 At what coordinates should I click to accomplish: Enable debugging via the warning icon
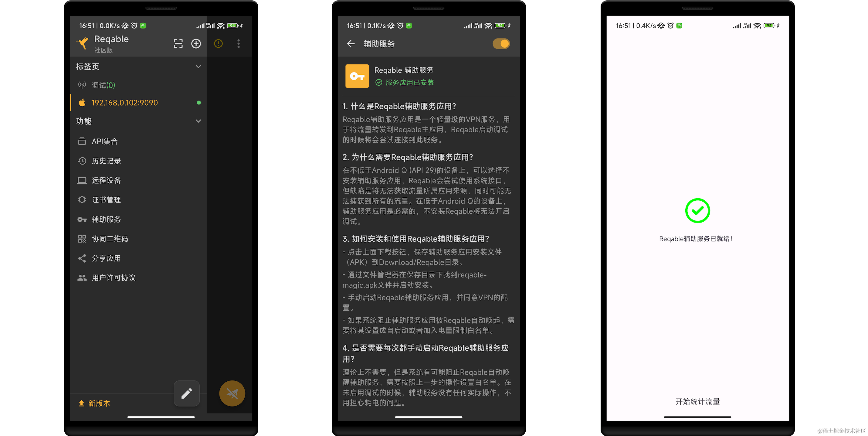[x=218, y=43]
